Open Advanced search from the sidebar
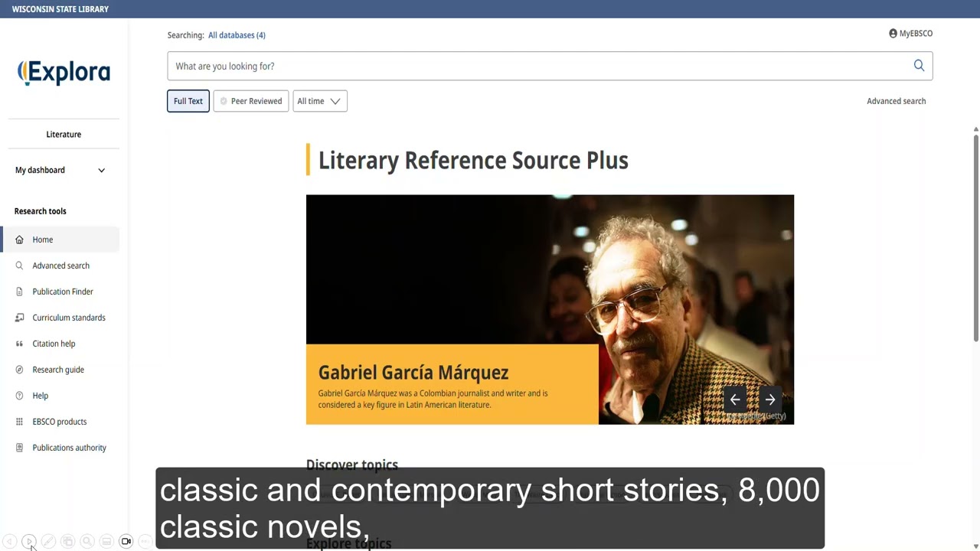This screenshot has height=551, width=980. pos(60,266)
